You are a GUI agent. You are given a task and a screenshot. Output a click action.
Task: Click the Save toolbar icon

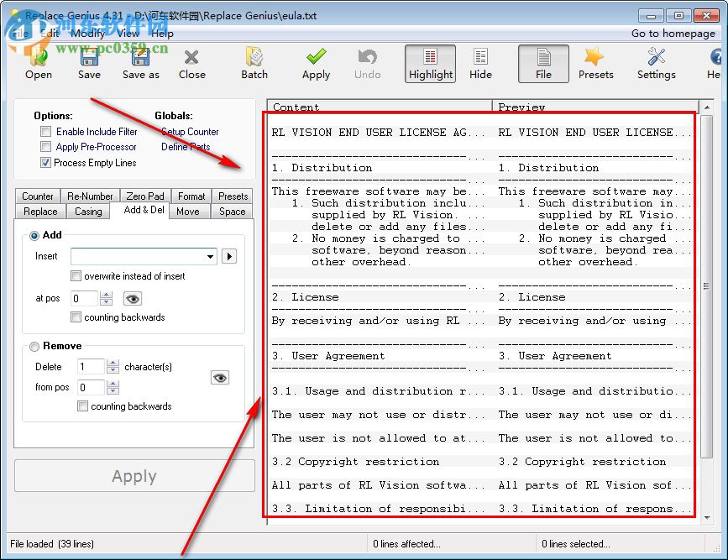click(89, 64)
